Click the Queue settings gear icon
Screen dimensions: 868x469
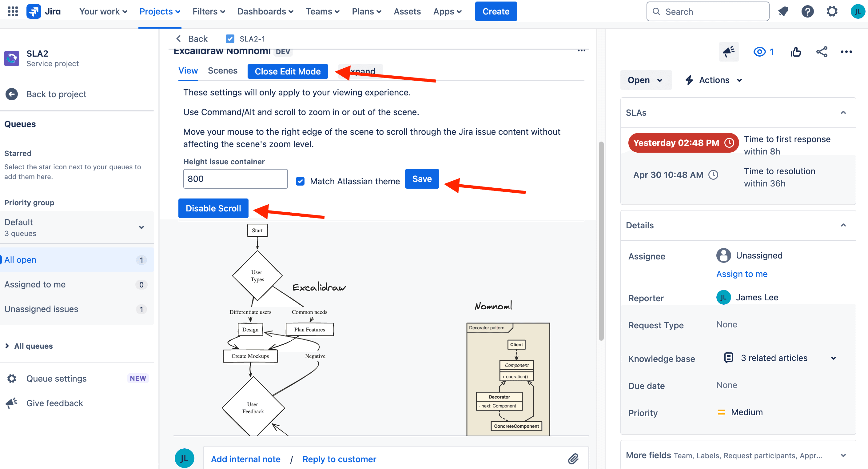12,378
